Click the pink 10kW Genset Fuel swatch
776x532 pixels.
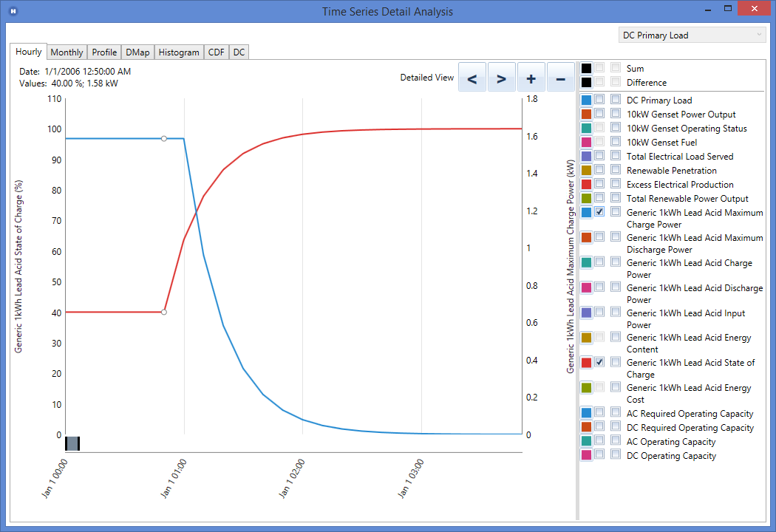586,142
